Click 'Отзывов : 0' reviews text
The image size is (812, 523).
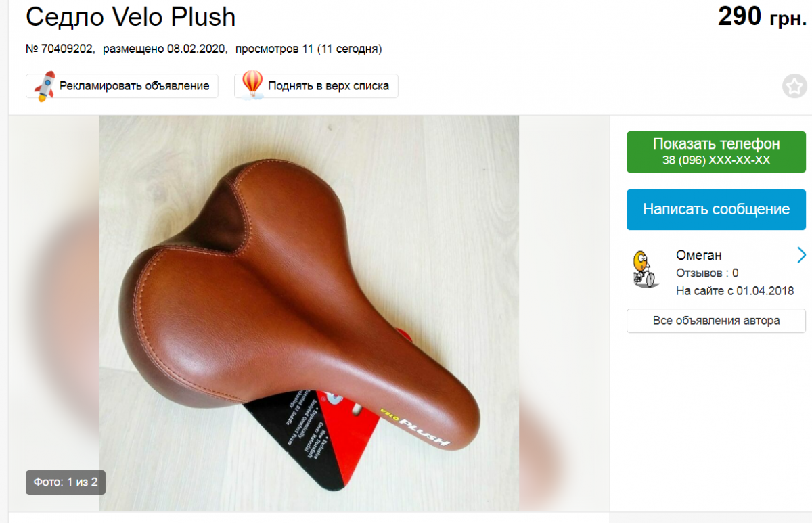click(707, 273)
